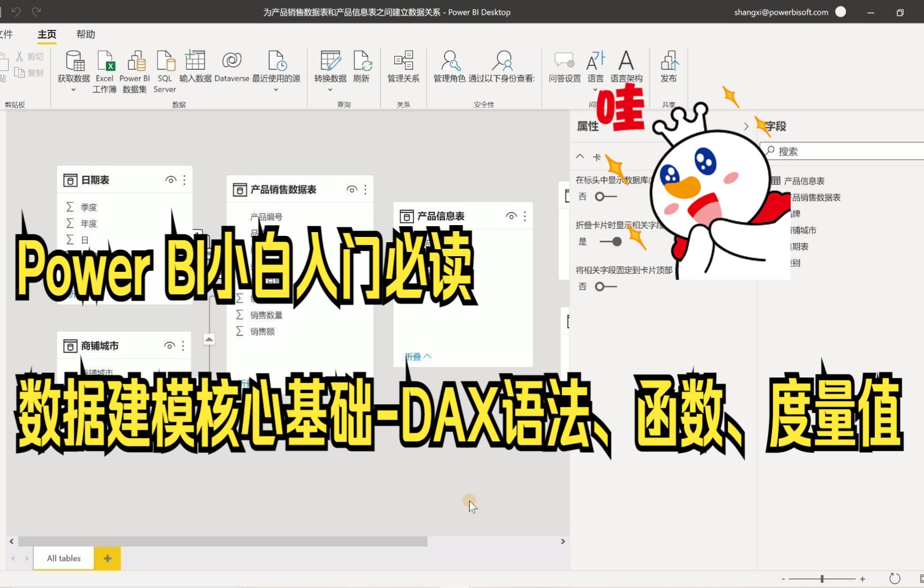Click the Undo arrow in title bar

click(16, 11)
